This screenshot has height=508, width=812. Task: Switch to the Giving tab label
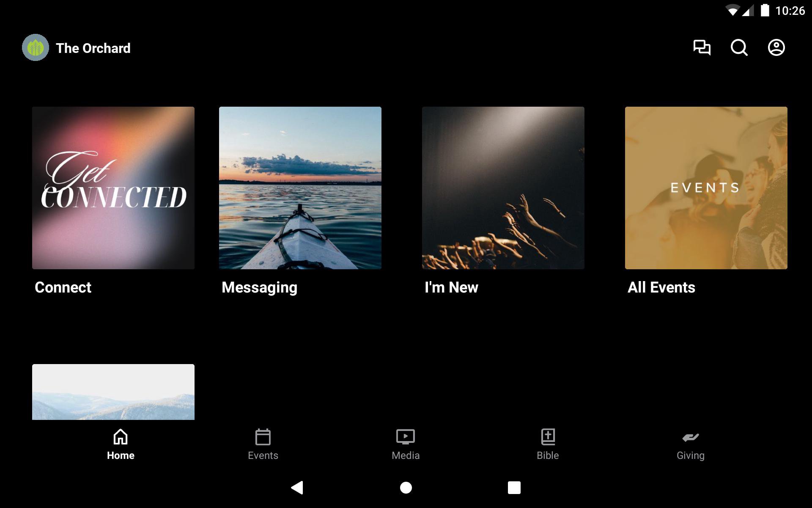pyautogui.click(x=691, y=456)
